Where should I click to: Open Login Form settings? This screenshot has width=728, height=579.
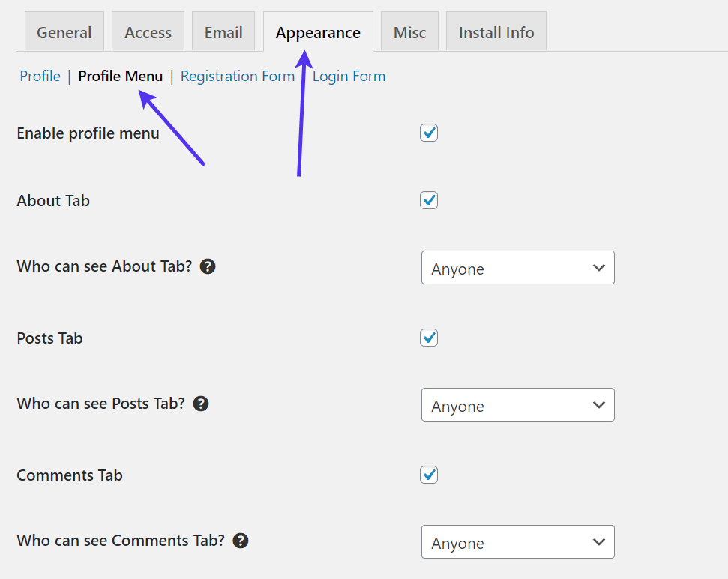click(x=349, y=76)
